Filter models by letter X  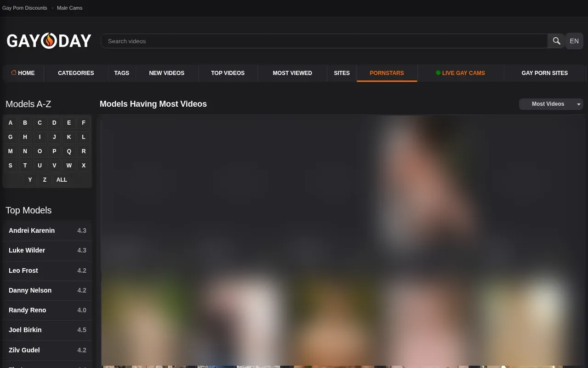(x=84, y=166)
